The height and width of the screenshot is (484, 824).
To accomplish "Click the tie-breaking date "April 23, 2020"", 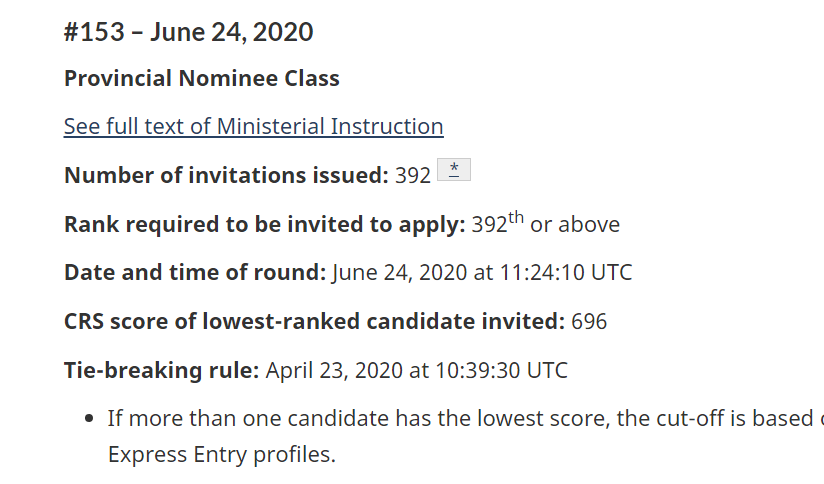I will click(x=333, y=370).
